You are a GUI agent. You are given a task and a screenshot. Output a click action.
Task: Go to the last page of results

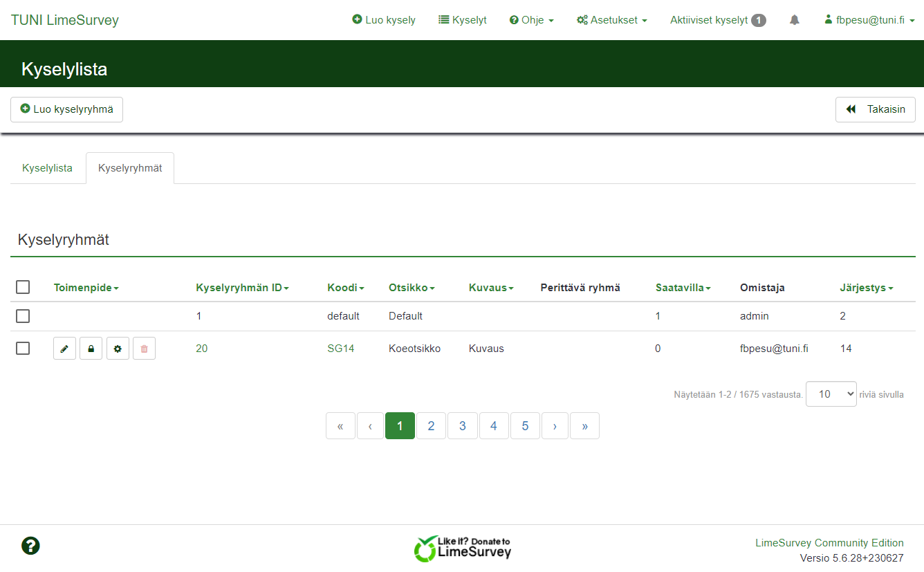tap(584, 426)
